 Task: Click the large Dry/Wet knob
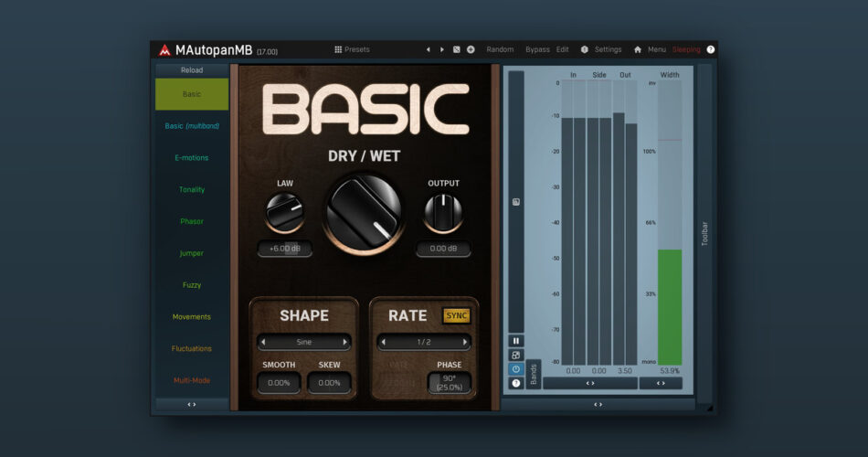(365, 213)
